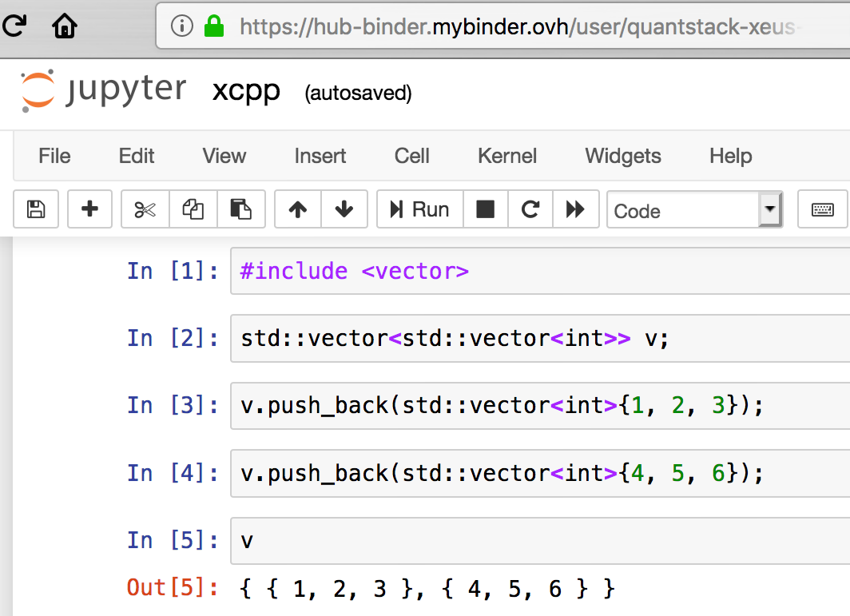Restart the kernel circular arrow icon

point(530,210)
